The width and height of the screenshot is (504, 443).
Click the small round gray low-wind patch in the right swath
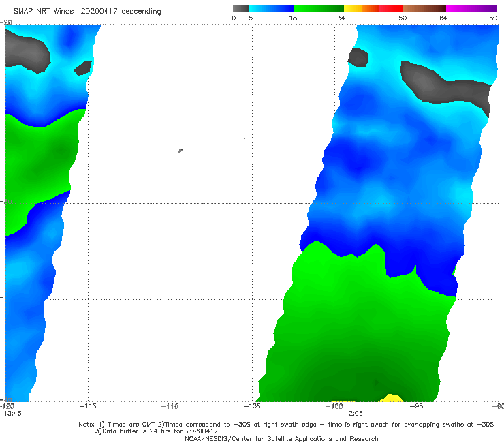(x=358, y=57)
